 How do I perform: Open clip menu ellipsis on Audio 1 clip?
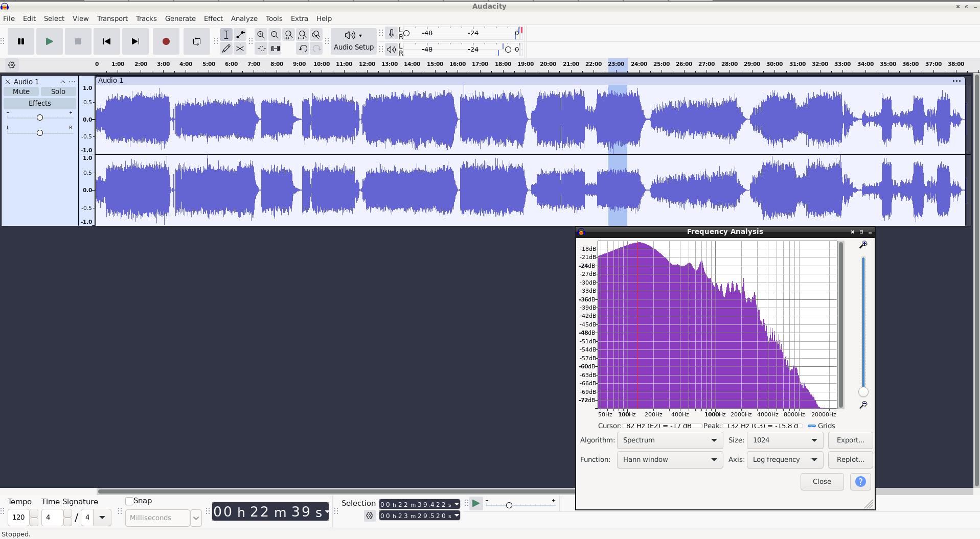956,81
